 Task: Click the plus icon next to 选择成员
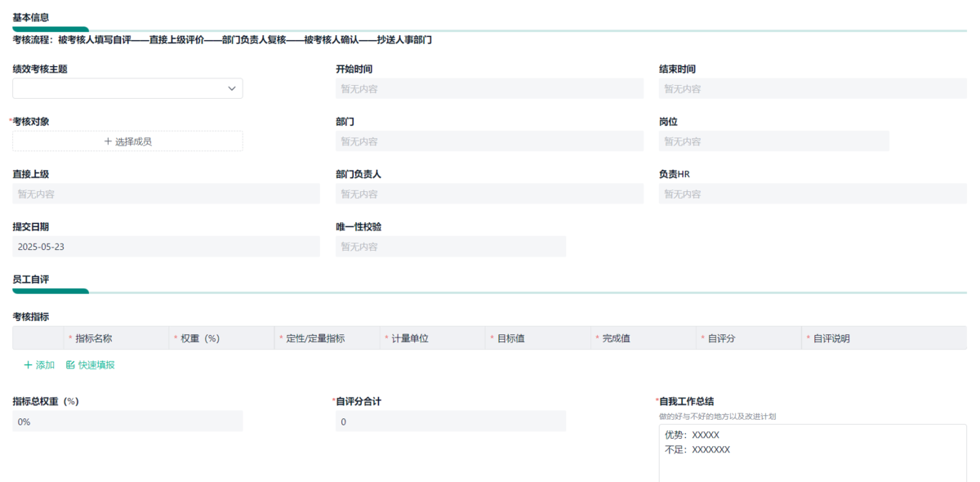click(108, 141)
